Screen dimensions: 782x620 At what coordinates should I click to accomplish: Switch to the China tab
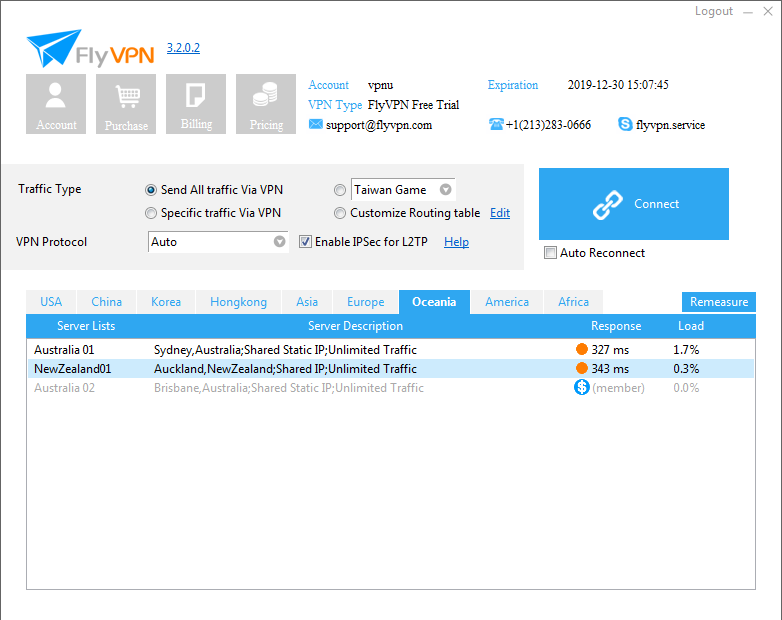coord(106,302)
